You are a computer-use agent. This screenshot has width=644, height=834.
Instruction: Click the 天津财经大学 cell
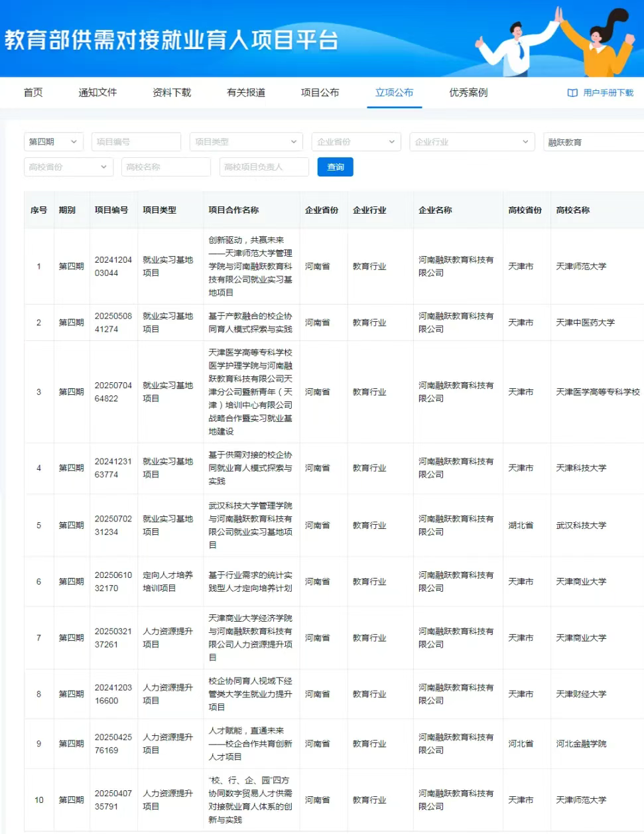point(581,694)
